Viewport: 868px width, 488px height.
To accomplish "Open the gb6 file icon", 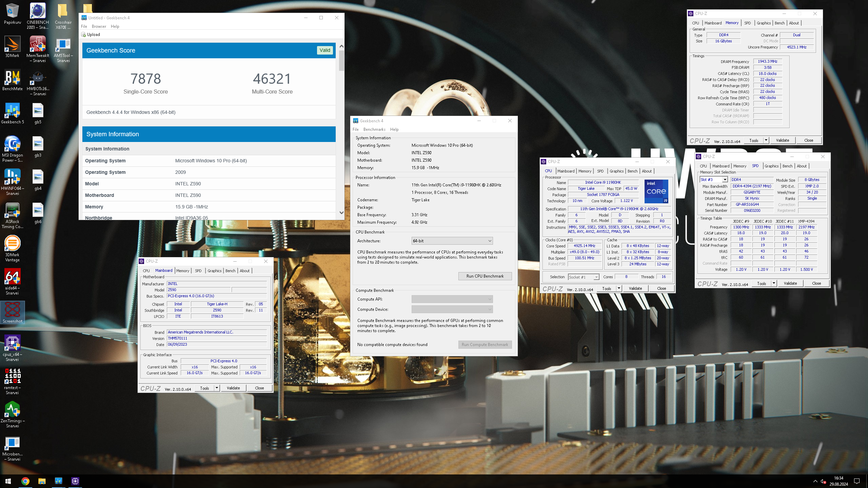I will 38,213.
